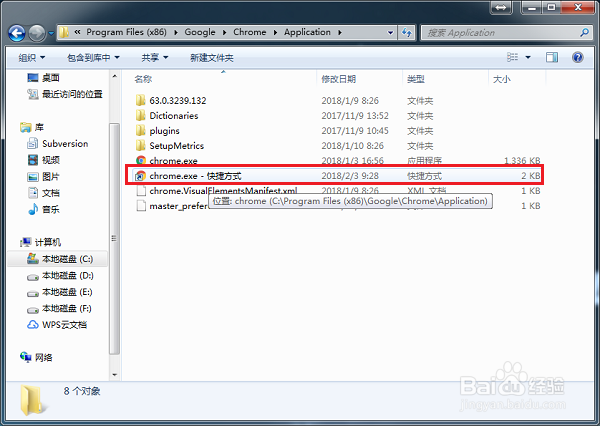Image resolution: width=600 pixels, height=426 pixels.
Task: Select the 63.0.3239.132 folder icon
Action: coord(141,100)
